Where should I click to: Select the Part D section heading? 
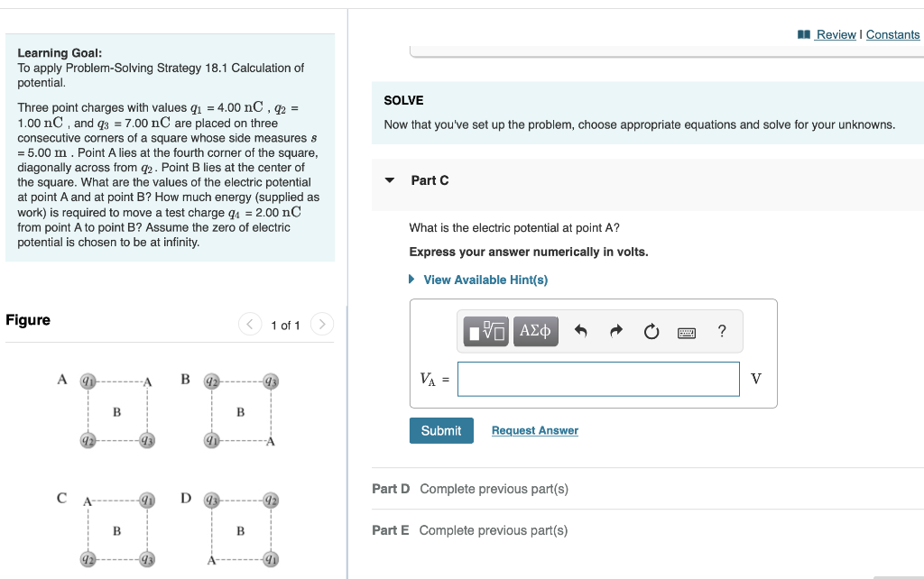pyautogui.click(x=391, y=488)
